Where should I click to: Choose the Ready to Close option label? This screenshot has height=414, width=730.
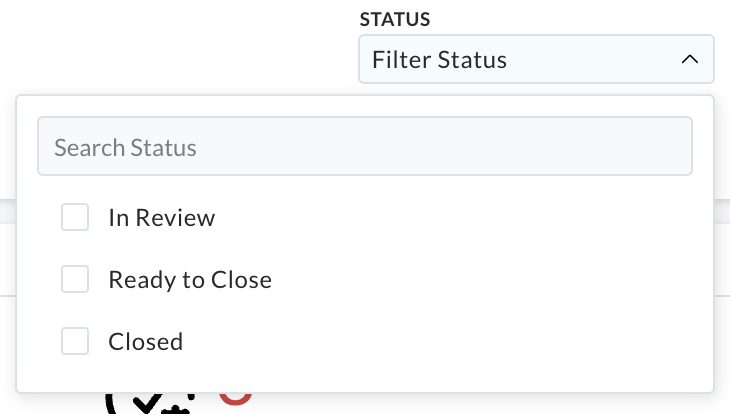[190, 279]
